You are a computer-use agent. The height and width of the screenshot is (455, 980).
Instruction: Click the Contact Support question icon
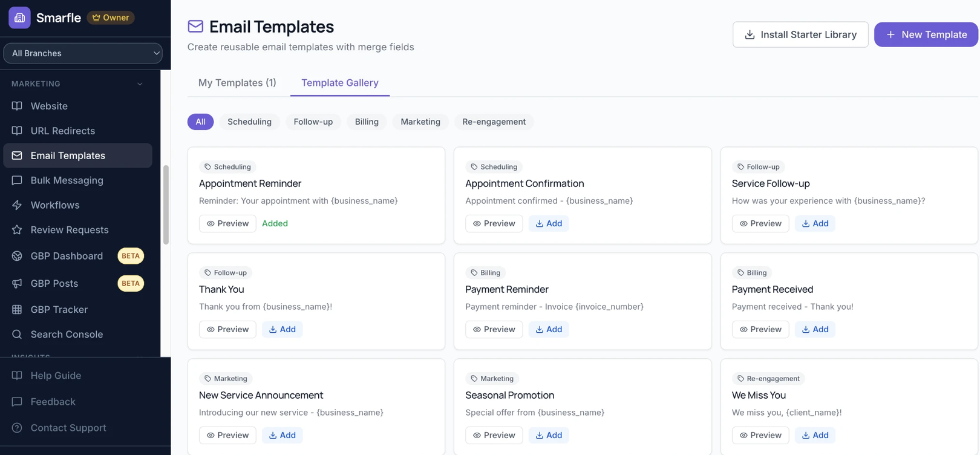[x=17, y=428]
